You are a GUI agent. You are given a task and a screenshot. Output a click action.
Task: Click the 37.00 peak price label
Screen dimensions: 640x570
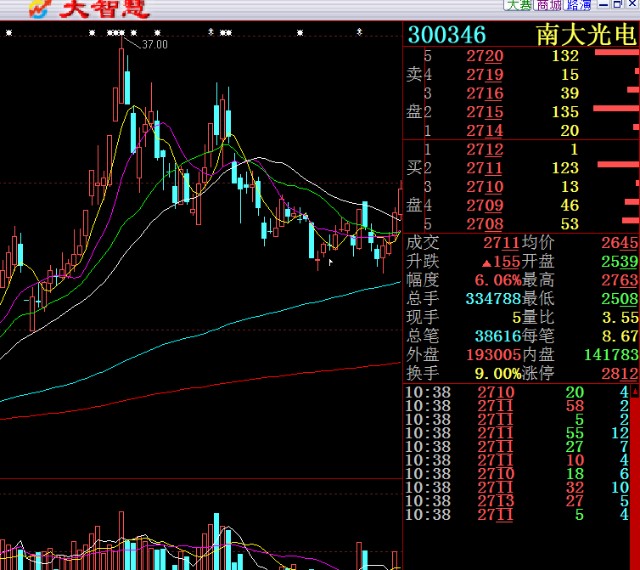[x=155, y=45]
